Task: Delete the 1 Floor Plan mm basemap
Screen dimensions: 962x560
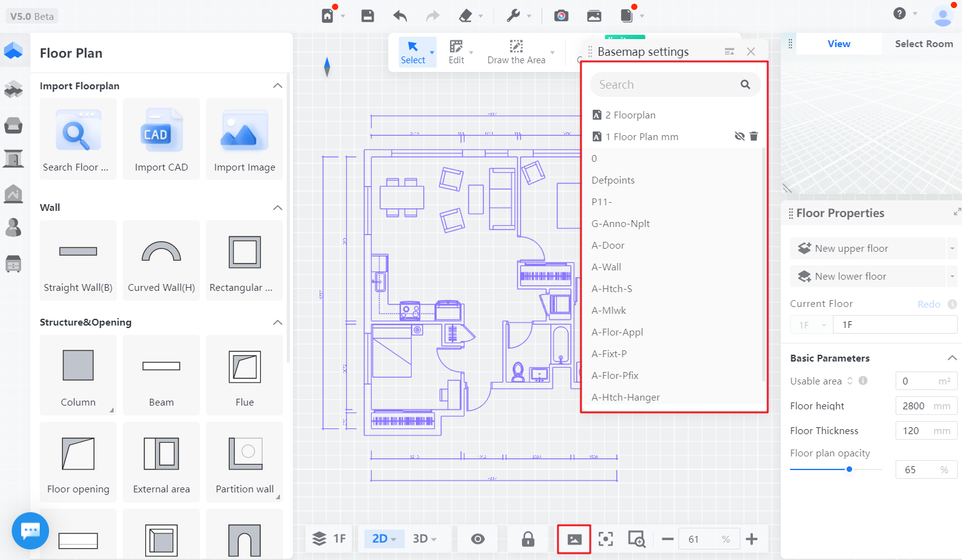Action: click(753, 136)
